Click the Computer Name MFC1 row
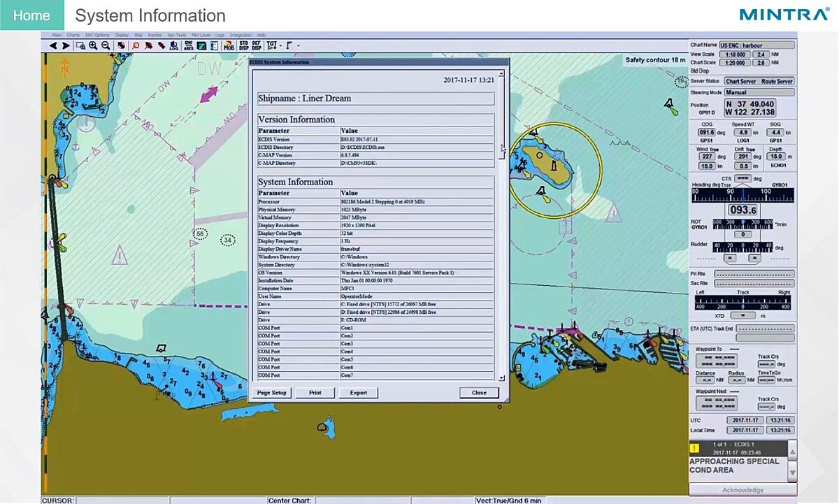 click(x=375, y=288)
